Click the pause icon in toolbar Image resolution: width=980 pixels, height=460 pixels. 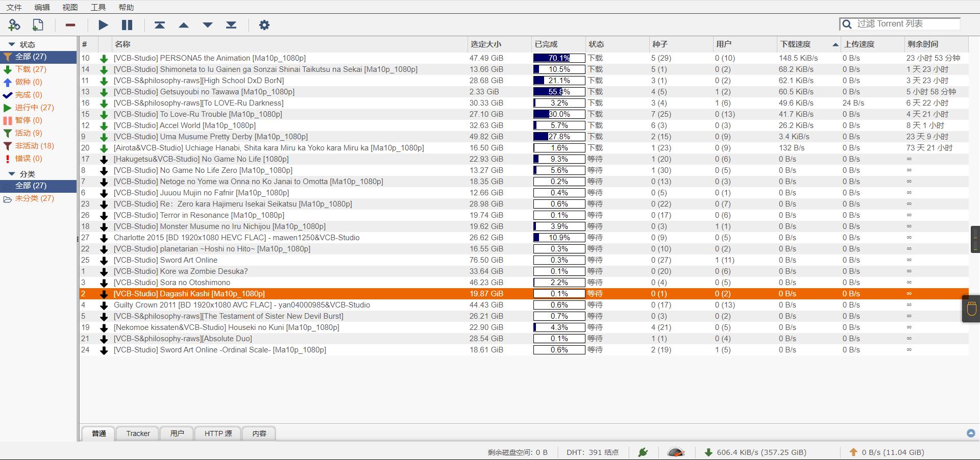(x=127, y=24)
